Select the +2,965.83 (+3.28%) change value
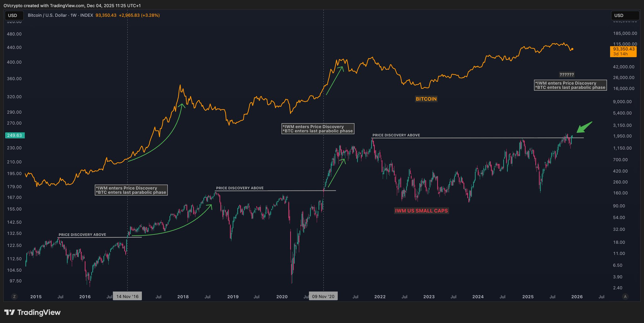 click(139, 15)
